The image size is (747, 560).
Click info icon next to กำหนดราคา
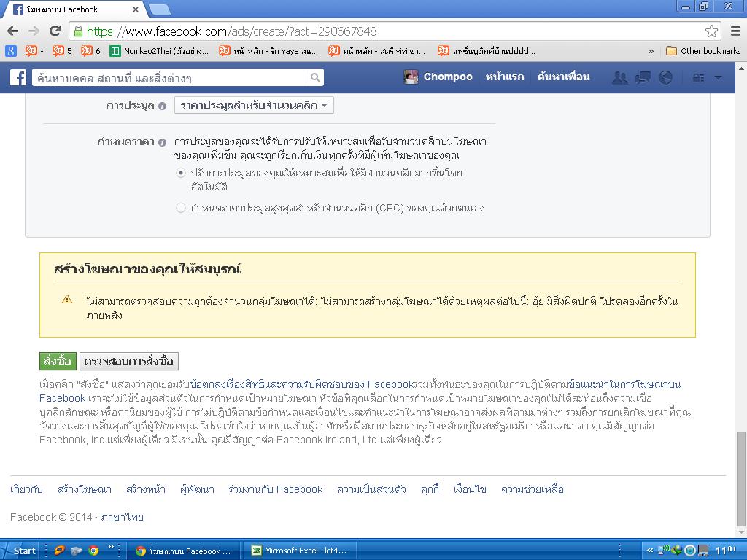click(x=162, y=142)
